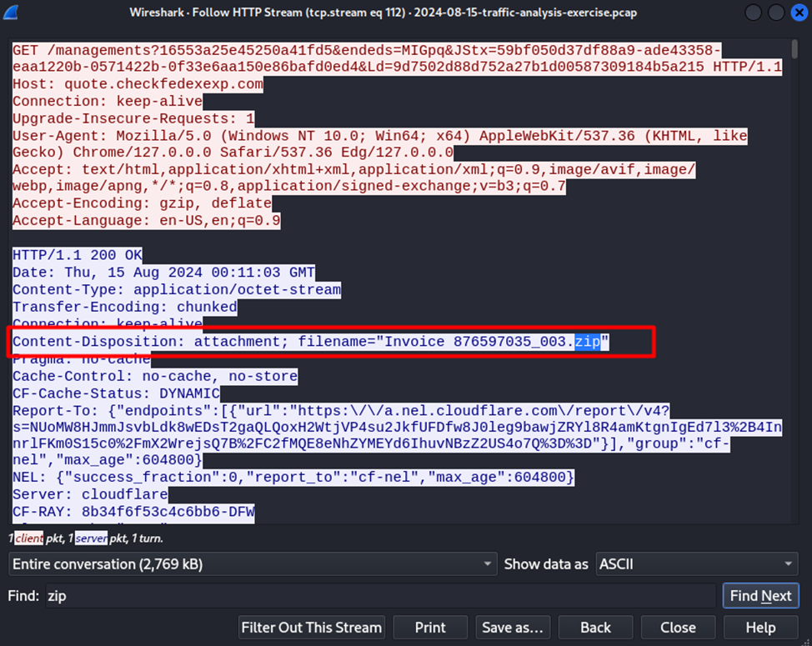Click Filter Out This Stream button
Viewport: 812px width, 646px height.
tap(312, 628)
